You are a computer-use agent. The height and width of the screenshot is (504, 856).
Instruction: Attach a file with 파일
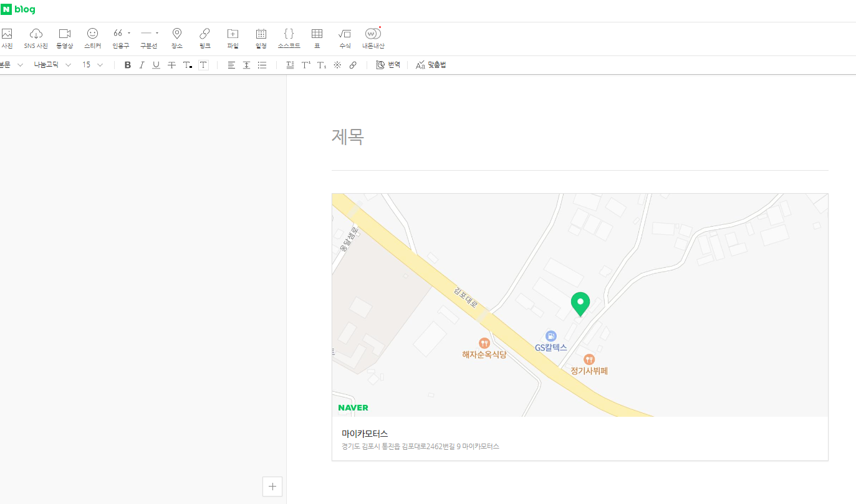click(x=233, y=38)
